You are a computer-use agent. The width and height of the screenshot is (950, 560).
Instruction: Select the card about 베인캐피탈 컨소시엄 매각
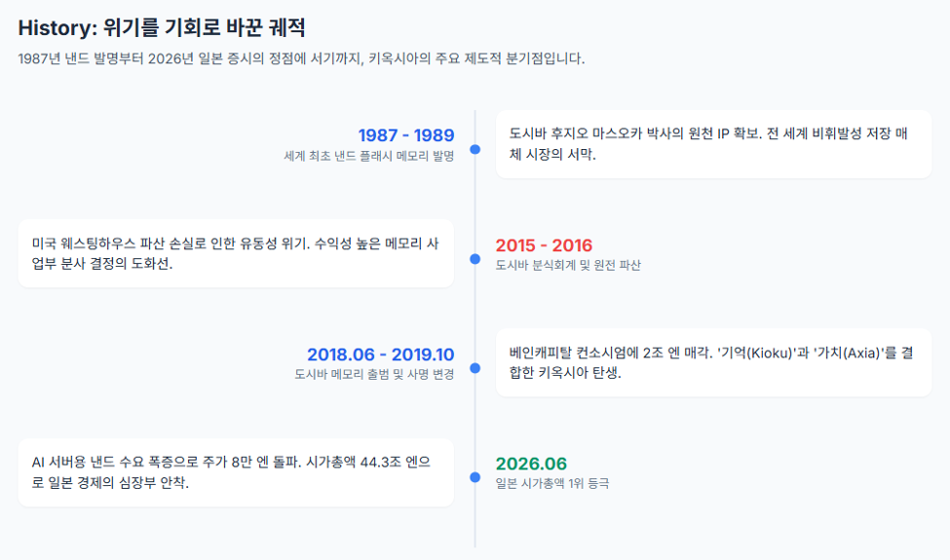(x=713, y=362)
